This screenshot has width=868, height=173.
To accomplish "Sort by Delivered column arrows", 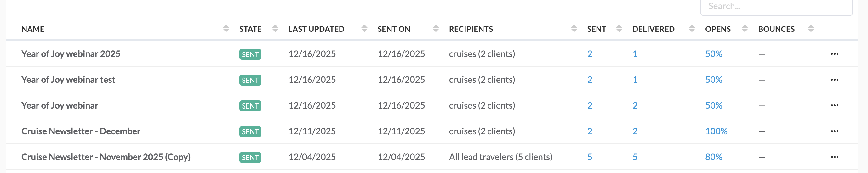I will point(692,29).
